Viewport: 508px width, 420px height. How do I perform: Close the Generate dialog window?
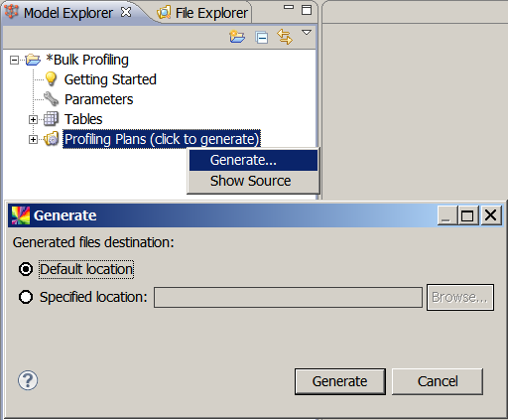coord(491,215)
